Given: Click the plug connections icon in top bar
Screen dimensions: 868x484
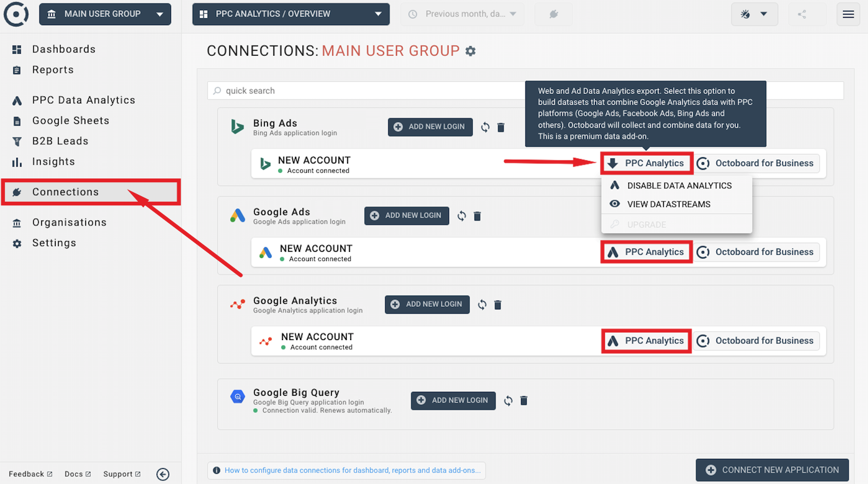Looking at the screenshot, I should [x=554, y=14].
